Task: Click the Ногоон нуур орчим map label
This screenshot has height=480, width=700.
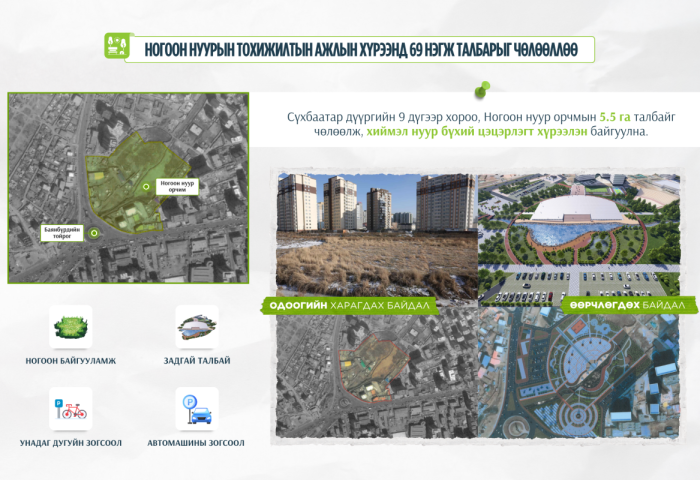Action: point(177,186)
